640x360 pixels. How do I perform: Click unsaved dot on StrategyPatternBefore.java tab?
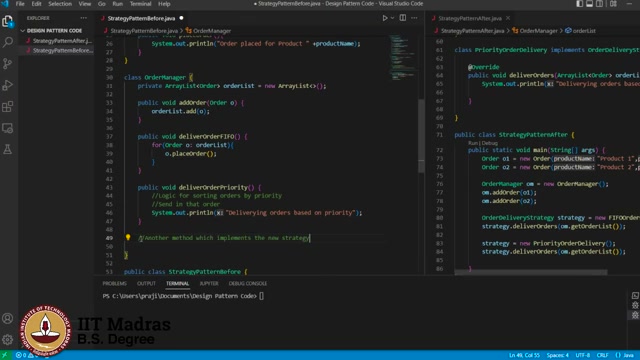(x=181, y=18)
